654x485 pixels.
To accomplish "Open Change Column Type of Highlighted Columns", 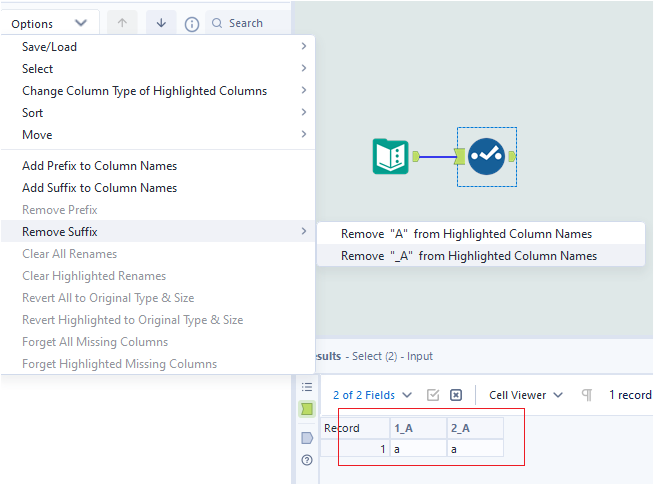I will click(158, 91).
